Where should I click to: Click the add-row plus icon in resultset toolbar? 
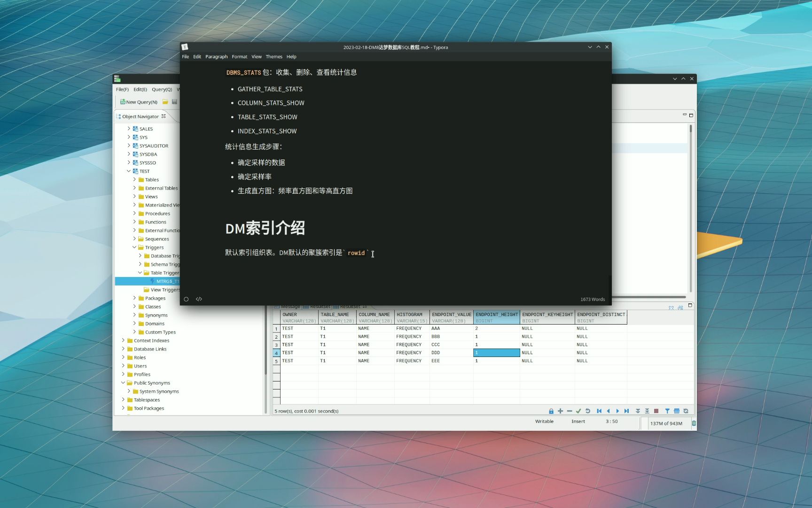pos(560,411)
